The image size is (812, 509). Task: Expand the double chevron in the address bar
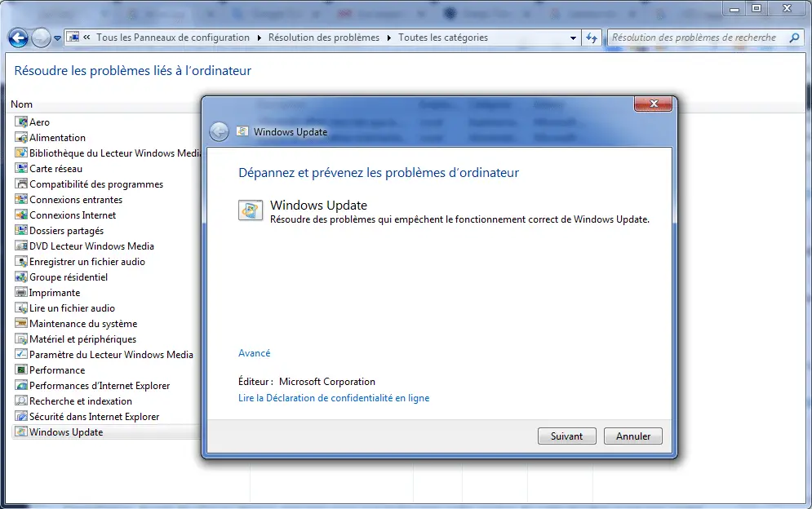coord(87,38)
